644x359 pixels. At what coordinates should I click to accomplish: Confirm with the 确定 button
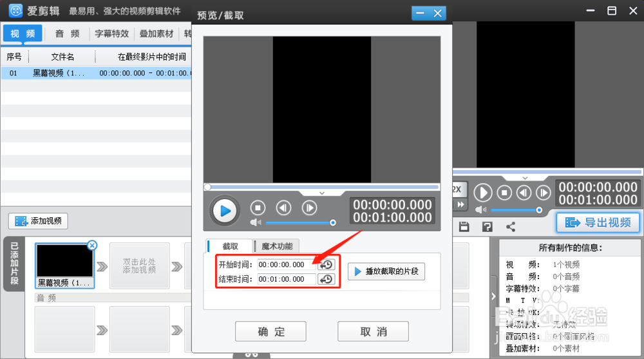270,331
